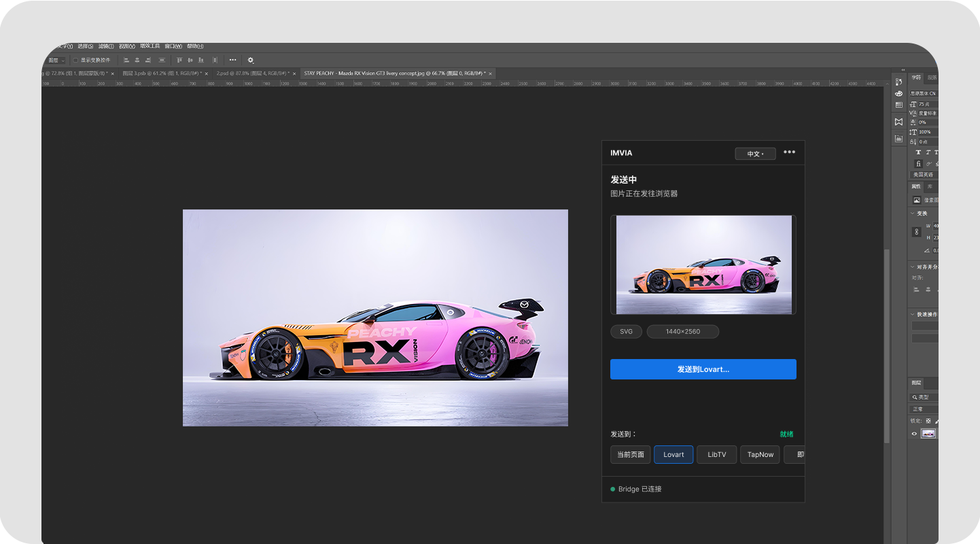This screenshot has width=980, height=544.
Task: Open the 选择(S) menu
Action: 86,46
